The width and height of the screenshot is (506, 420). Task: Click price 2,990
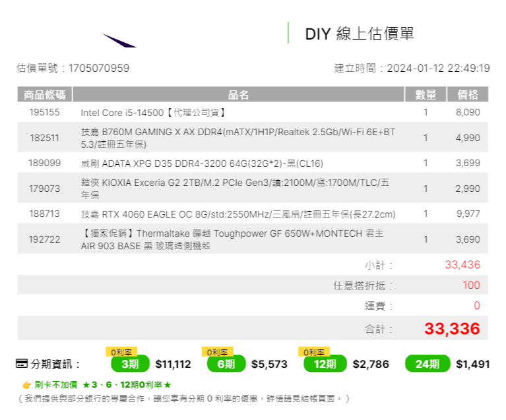[468, 189]
